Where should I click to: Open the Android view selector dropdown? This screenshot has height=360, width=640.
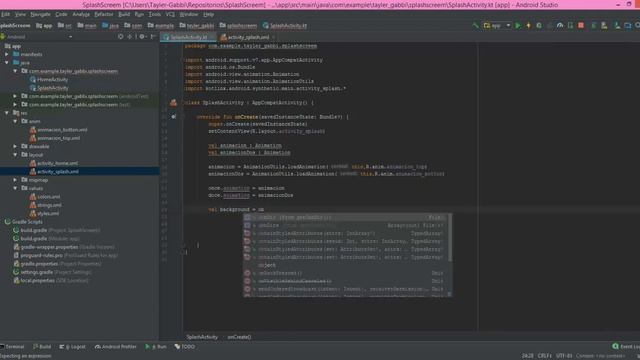click(37, 36)
